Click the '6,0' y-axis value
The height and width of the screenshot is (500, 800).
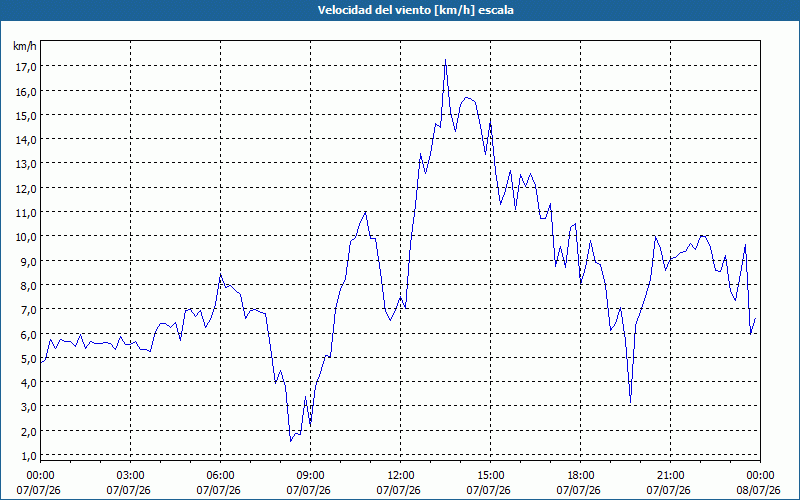(28, 335)
